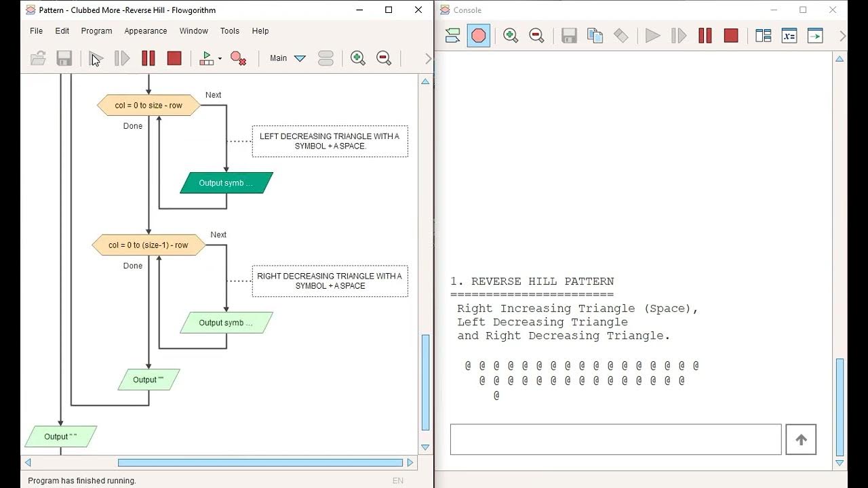Select the Output " " shape at bottom left

click(x=60, y=436)
